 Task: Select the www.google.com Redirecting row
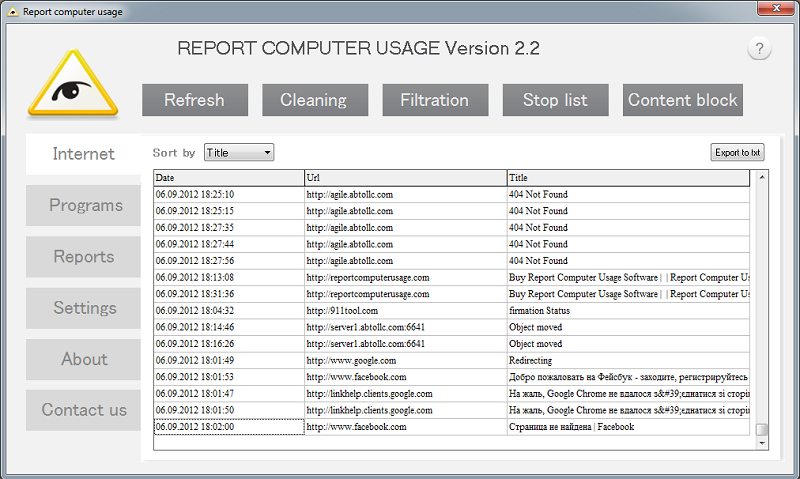point(452,360)
